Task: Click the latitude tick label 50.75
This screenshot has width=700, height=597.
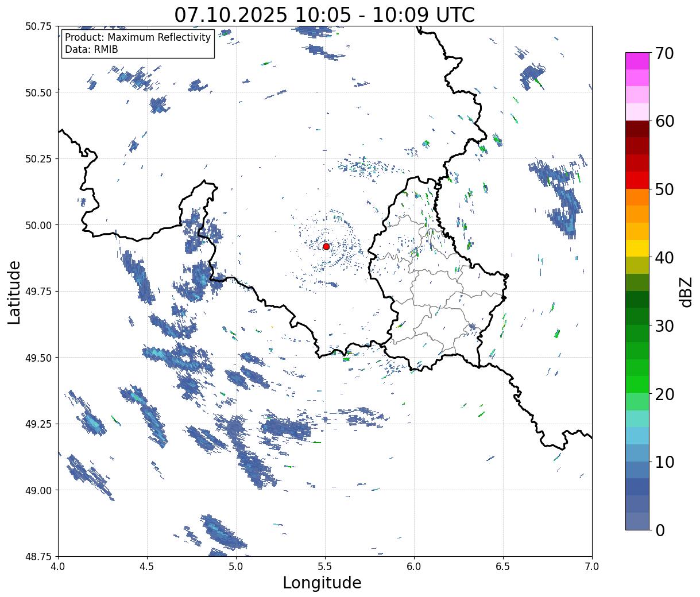Action: point(38,26)
